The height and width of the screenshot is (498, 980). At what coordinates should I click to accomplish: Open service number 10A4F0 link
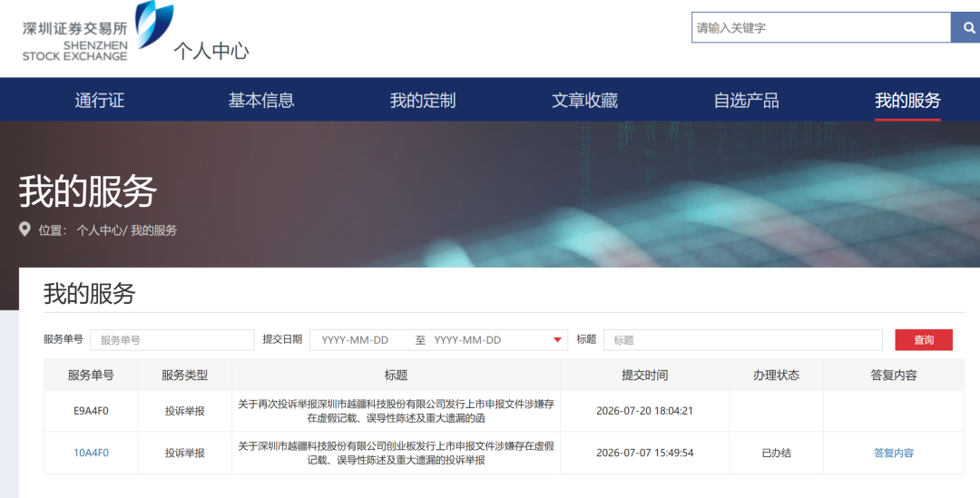[92, 453]
